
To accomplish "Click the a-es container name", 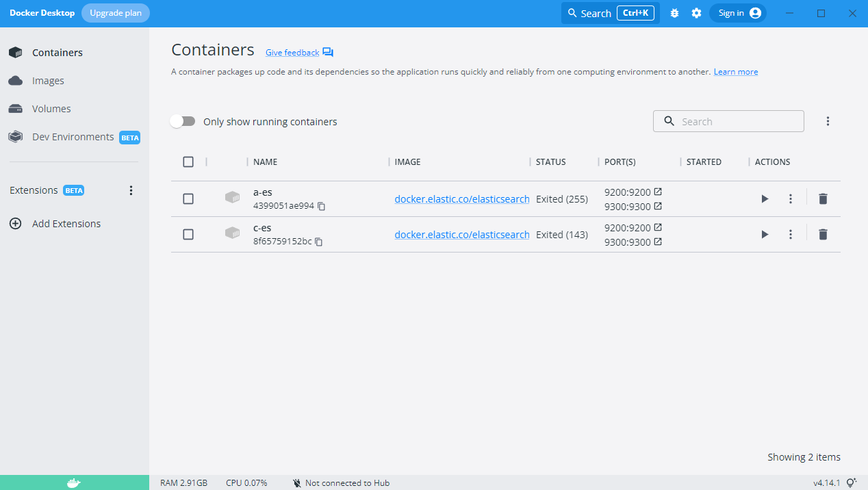I will pyautogui.click(x=263, y=192).
